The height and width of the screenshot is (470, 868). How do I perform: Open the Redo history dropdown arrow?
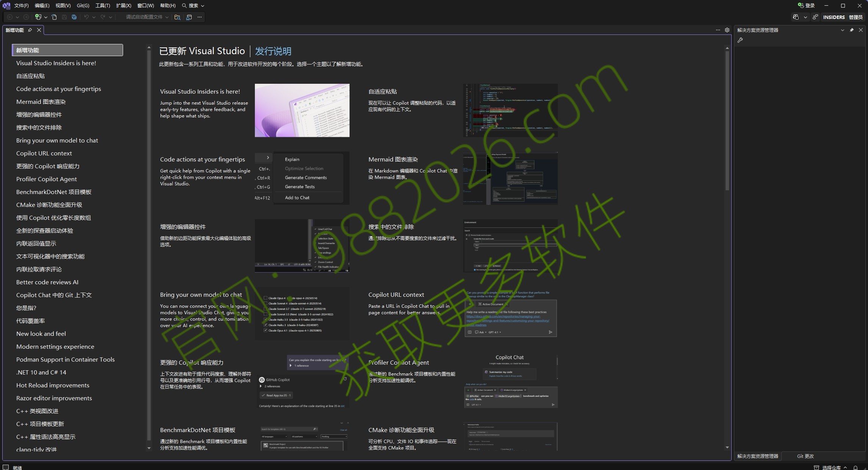[x=110, y=17]
